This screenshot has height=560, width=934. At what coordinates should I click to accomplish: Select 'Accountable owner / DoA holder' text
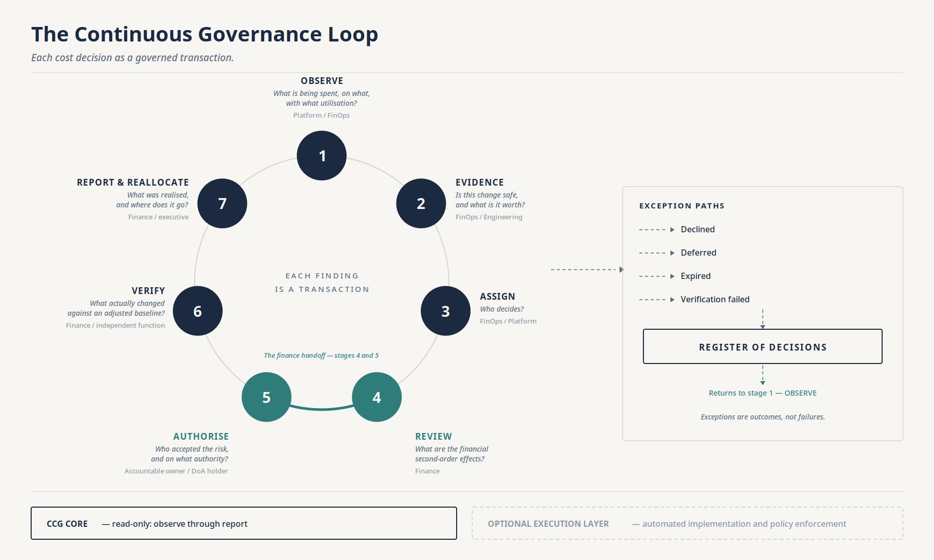176,471
